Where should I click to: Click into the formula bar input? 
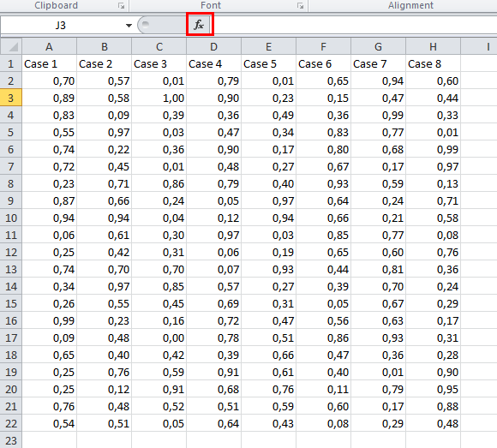[355, 25]
